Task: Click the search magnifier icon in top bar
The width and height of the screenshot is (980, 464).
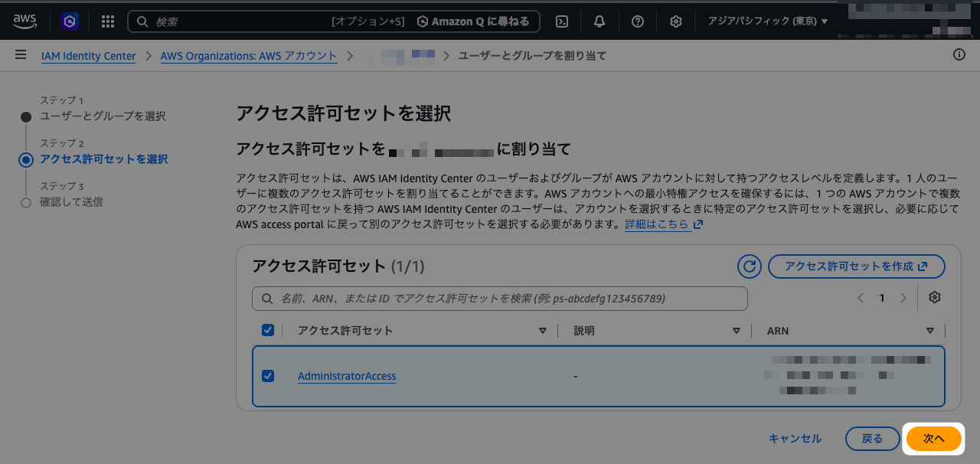Action: pos(142,21)
